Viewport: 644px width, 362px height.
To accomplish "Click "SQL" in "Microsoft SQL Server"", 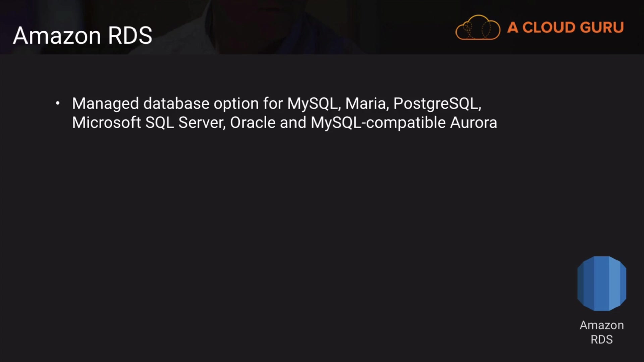I will [x=160, y=123].
